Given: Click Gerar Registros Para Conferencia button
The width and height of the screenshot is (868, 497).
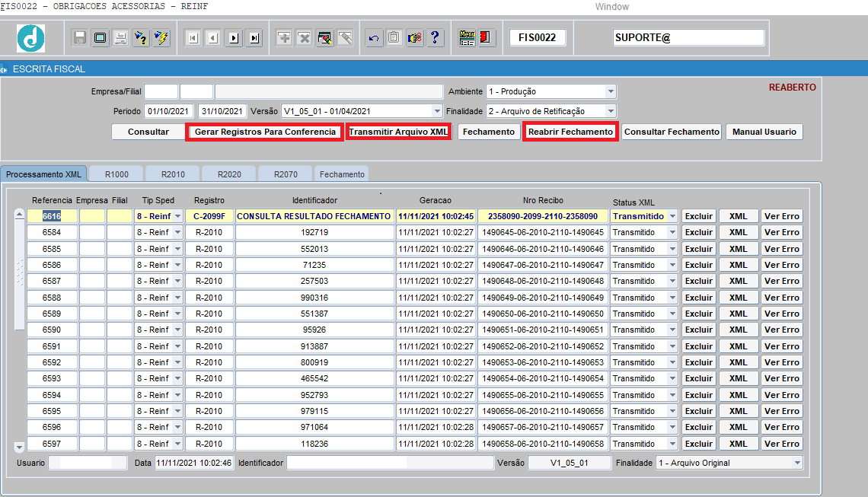Looking at the screenshot, I should pos(265,132).
